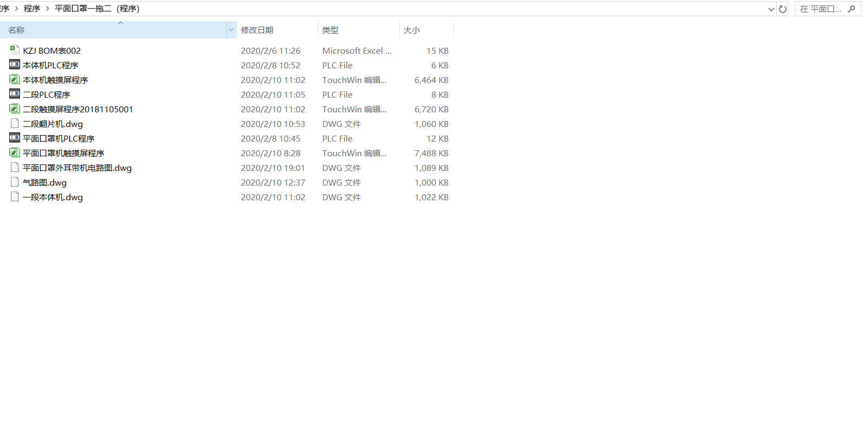Sort files by 修改日期 column

pyautogui.click(x=257, y=30)
